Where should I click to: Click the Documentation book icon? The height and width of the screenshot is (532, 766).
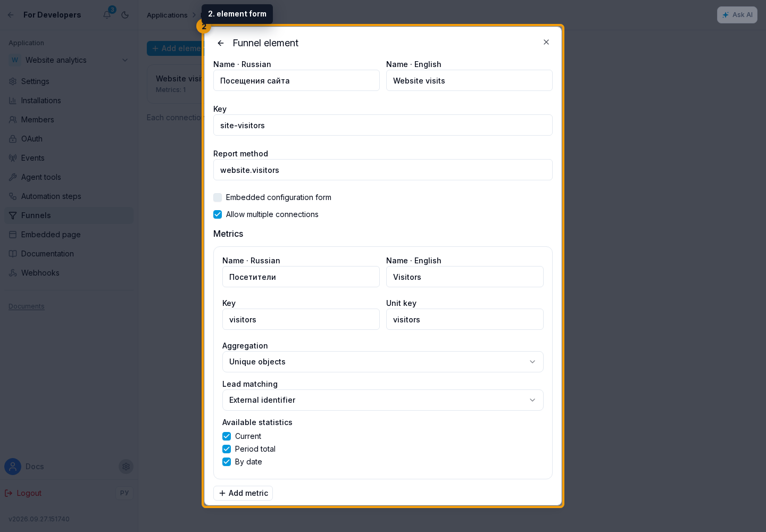tap(13, 254)
